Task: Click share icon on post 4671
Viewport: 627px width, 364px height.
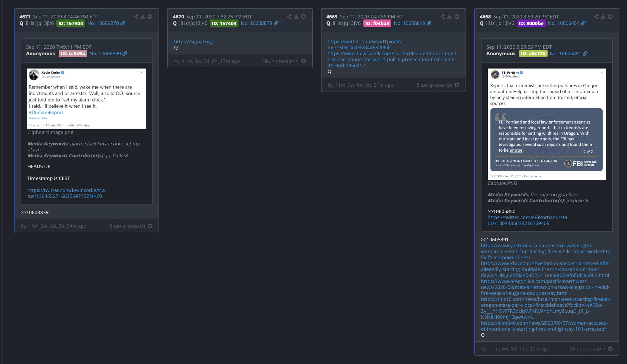Action: tap(135, 17)
